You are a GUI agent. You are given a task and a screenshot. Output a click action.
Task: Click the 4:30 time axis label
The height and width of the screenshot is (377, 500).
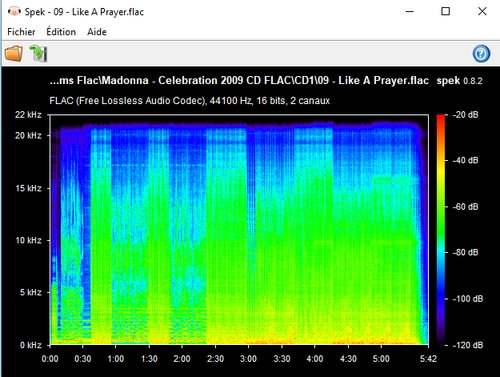click(348, 359)
